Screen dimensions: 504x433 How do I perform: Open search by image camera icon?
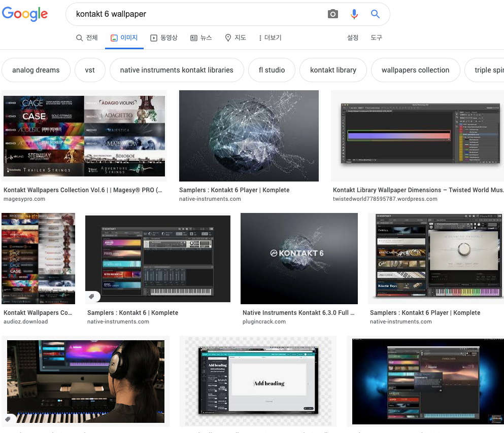[x=332, y=14]
